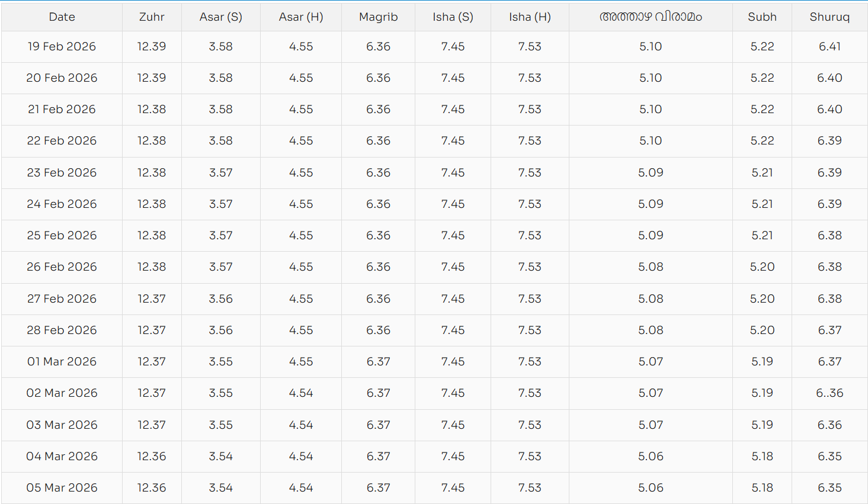
Task: Click the Zuhr column header
Action: point(152,17)
